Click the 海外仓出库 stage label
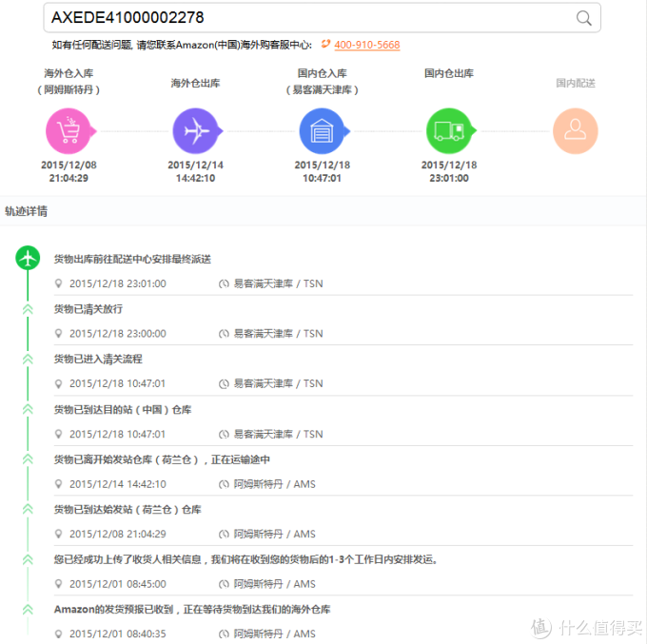Image resolution: width=647 pixels, height=644 pixels. (x=196, y=84)
